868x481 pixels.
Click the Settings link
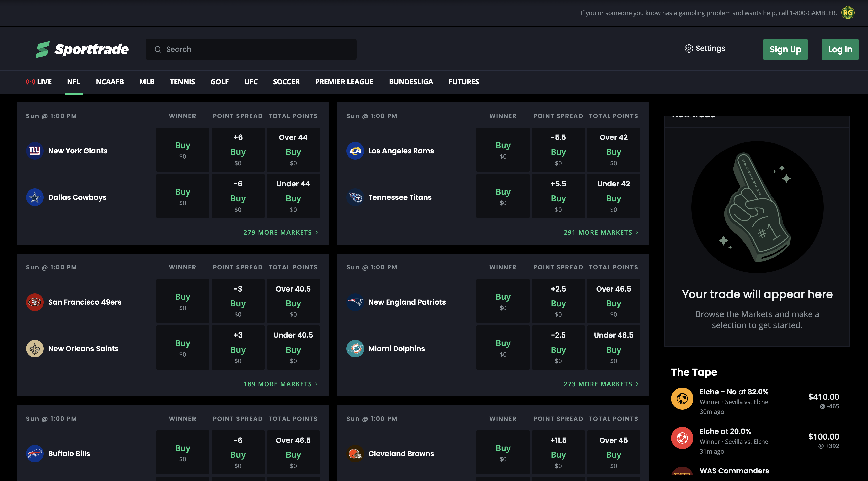coord(705,49)
